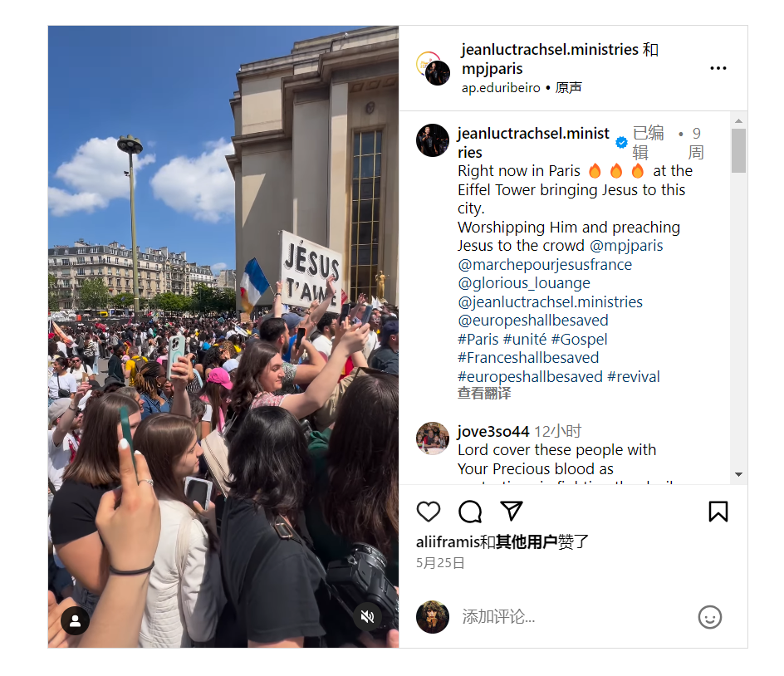Open the header profile avatar story ring
784x676 pixels.
pyautogui.click(x=433, y=68)
